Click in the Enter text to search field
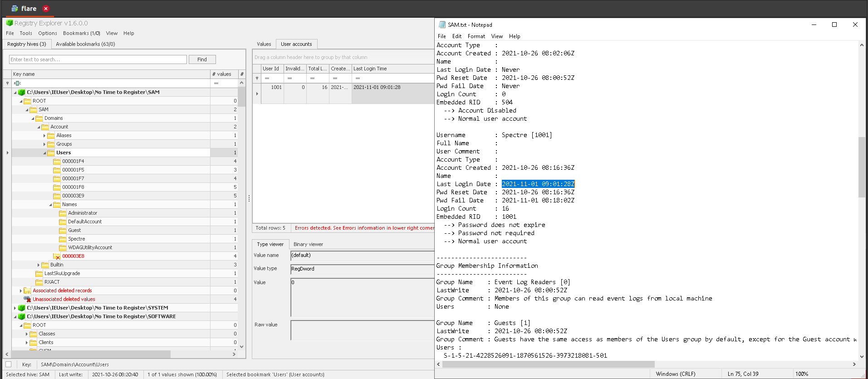Image resolution: width=868 pixels, height=379 pixels. coord(98,59)
